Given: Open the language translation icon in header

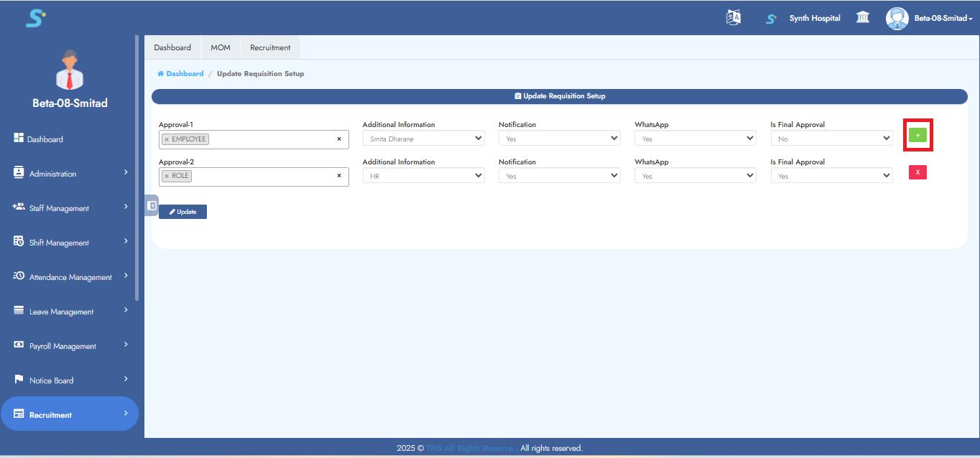Looking at the screenshot, I should coord(733,17).
